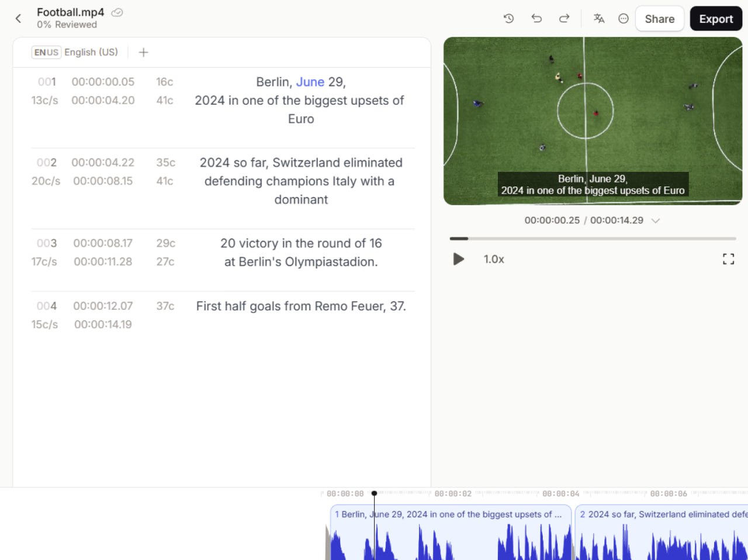Export the subtitles with Export

coord(716,18)
